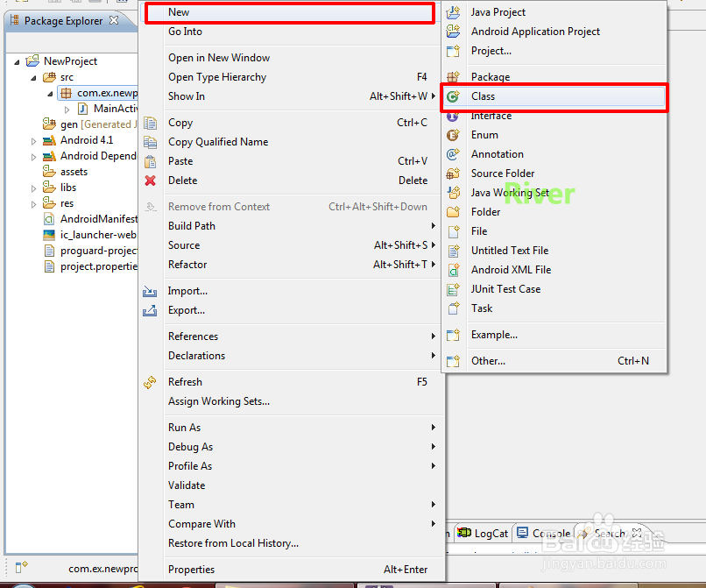Click the Import icon in context menu
This screenshot has width=706, height=588.
click(x=150, y=292)
